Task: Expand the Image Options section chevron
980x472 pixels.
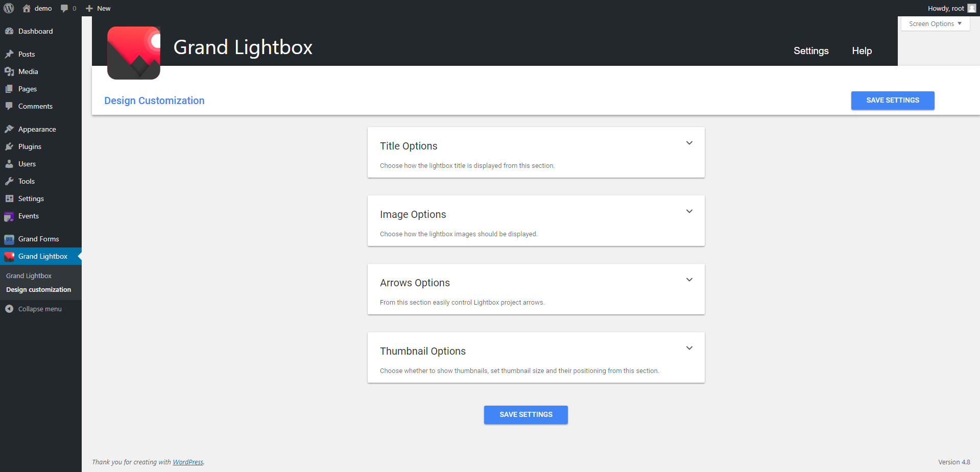Action: point(689,211)
